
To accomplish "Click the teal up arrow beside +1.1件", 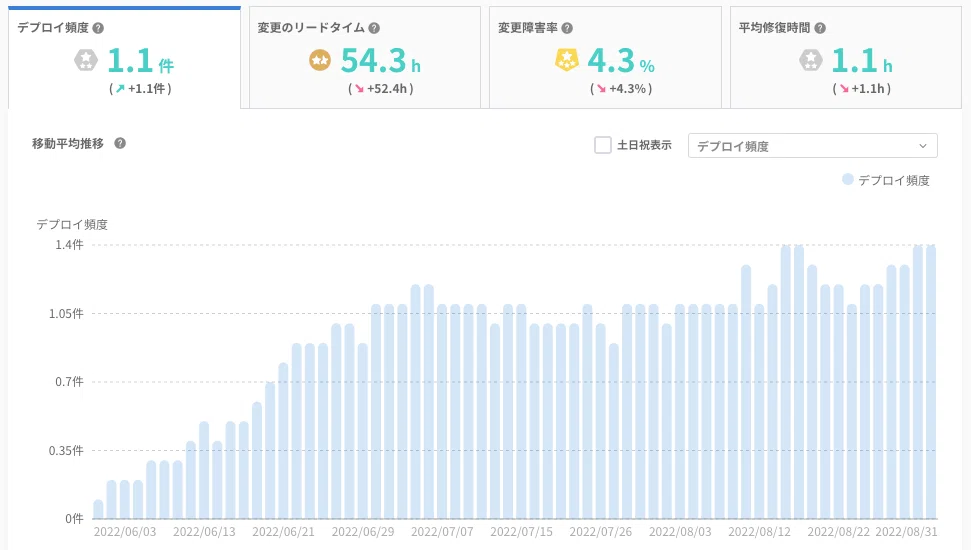I will click(x=120, y=89).
